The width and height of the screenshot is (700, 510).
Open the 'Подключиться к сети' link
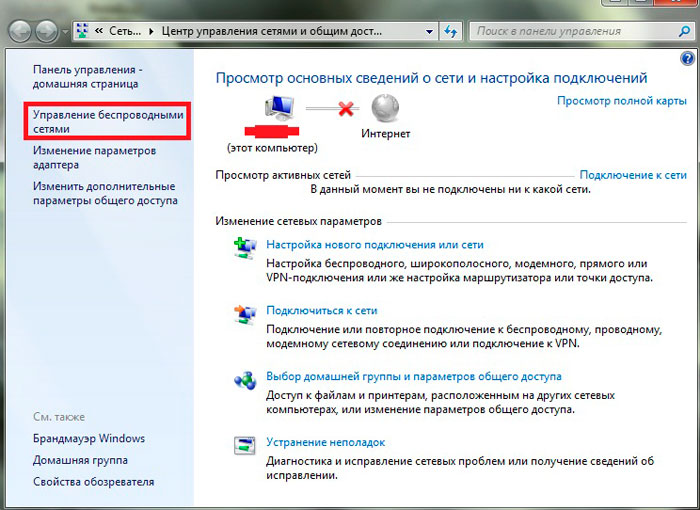pos(322,310)
